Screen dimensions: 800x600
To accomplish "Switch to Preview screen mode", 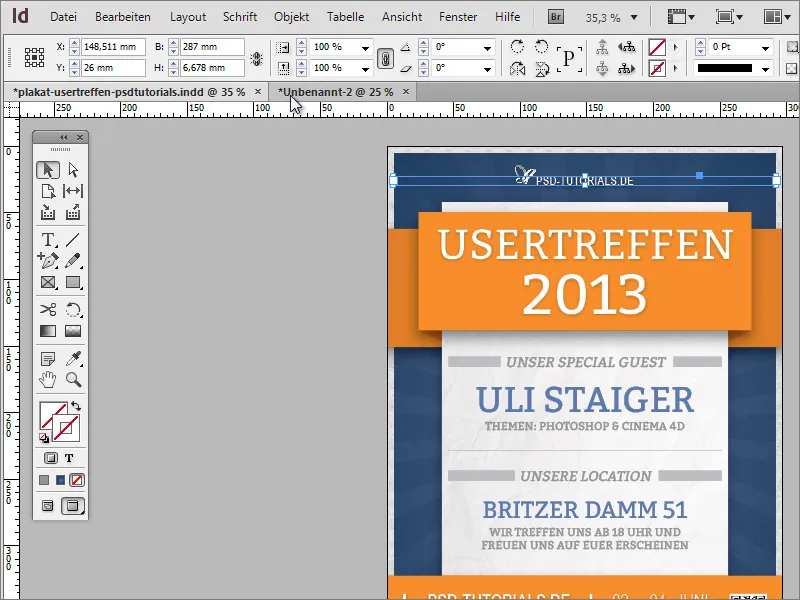I will click(73, 507).
